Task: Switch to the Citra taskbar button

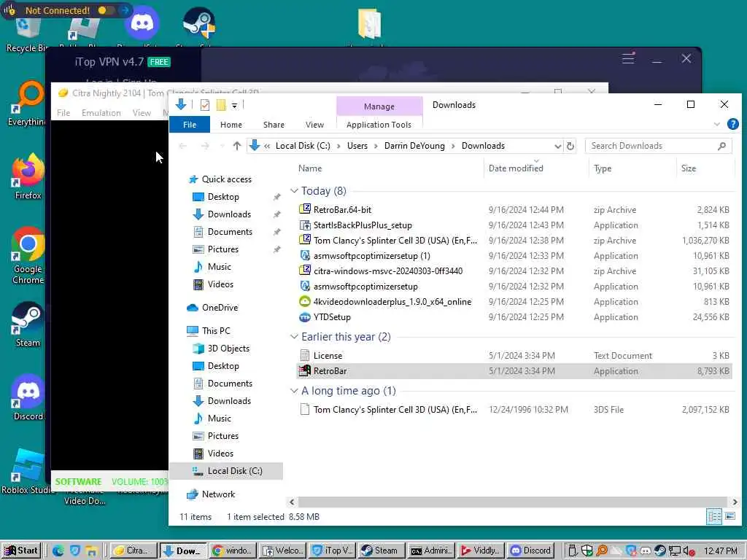Action: (x=133, y=551)
